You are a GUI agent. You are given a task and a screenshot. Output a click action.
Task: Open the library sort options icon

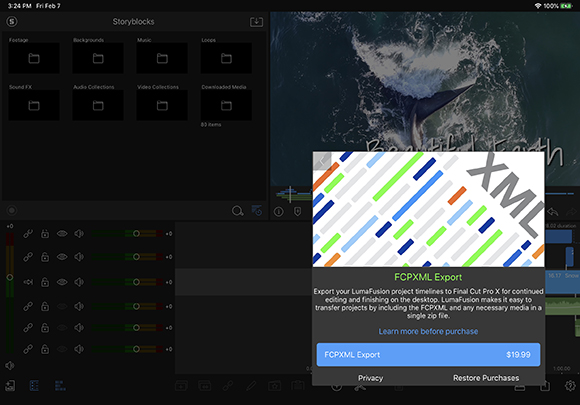[257, 210]
